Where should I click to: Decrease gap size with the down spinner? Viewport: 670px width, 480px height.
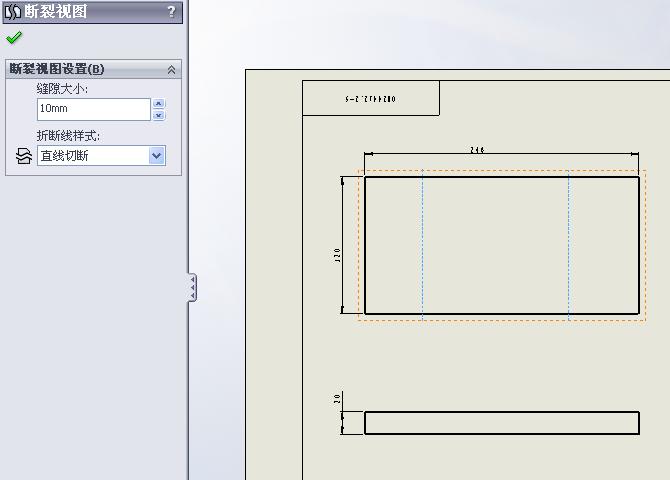159,115
